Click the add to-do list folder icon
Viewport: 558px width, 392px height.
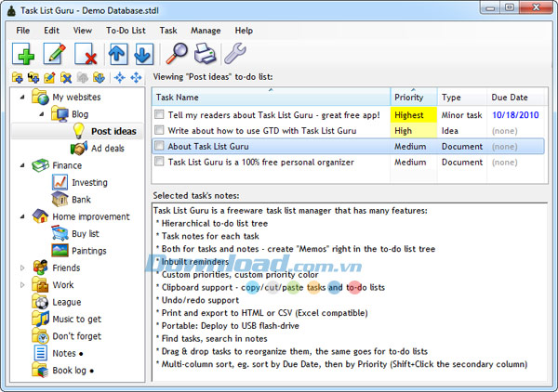pos(18,77)
